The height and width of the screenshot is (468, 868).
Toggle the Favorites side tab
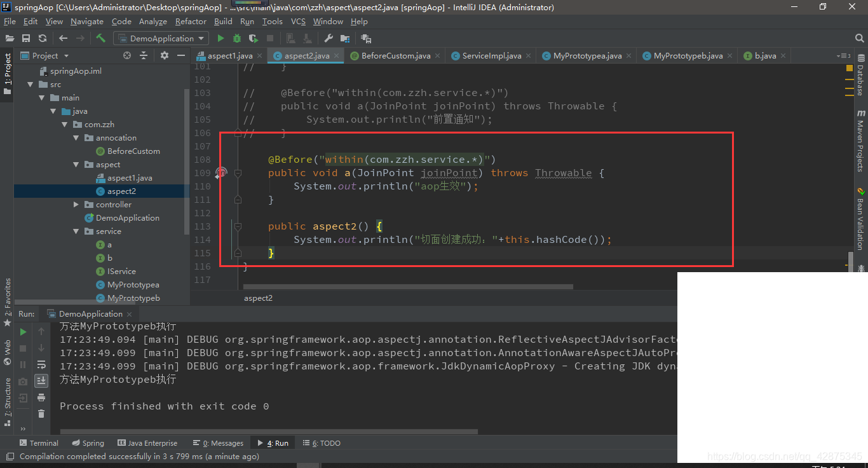7,302
